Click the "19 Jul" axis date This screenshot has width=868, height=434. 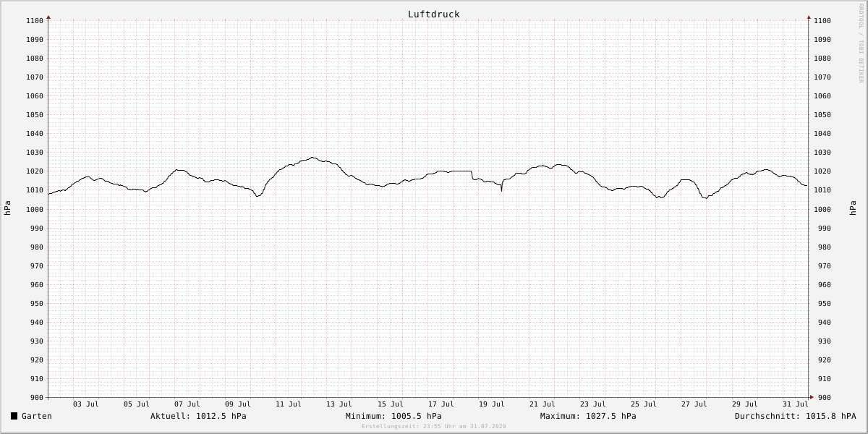point(492,404)
